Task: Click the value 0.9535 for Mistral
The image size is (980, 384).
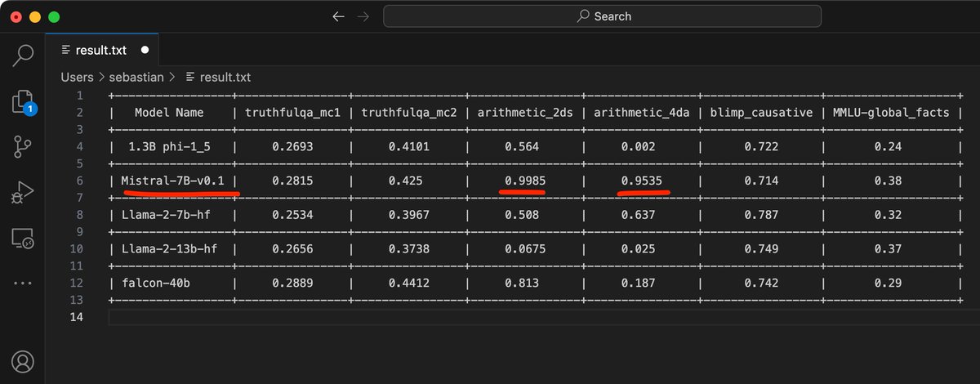Action: point(641,181)
